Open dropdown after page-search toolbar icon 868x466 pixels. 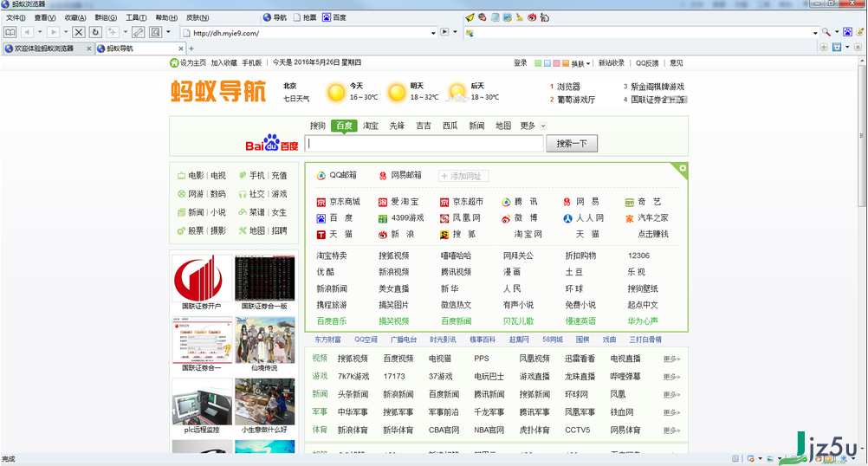tap(168, 32)
